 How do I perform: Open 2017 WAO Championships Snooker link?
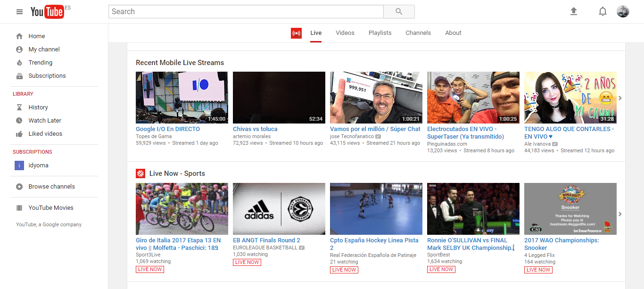click(x=561, y=244)
